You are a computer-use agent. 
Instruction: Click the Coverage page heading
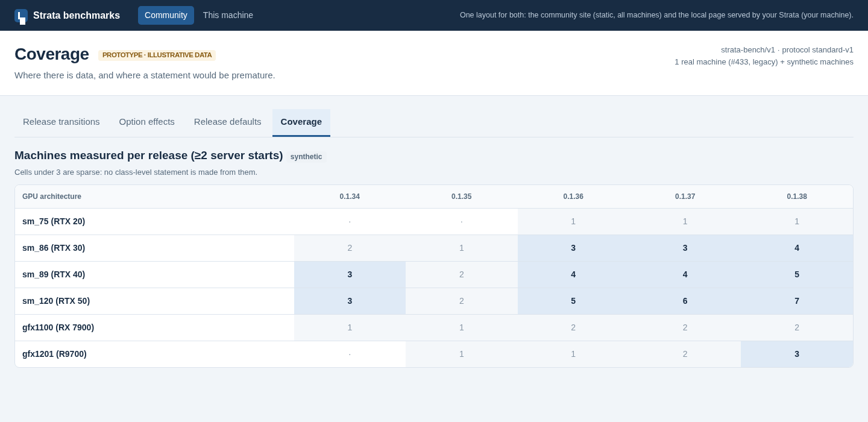52,54
